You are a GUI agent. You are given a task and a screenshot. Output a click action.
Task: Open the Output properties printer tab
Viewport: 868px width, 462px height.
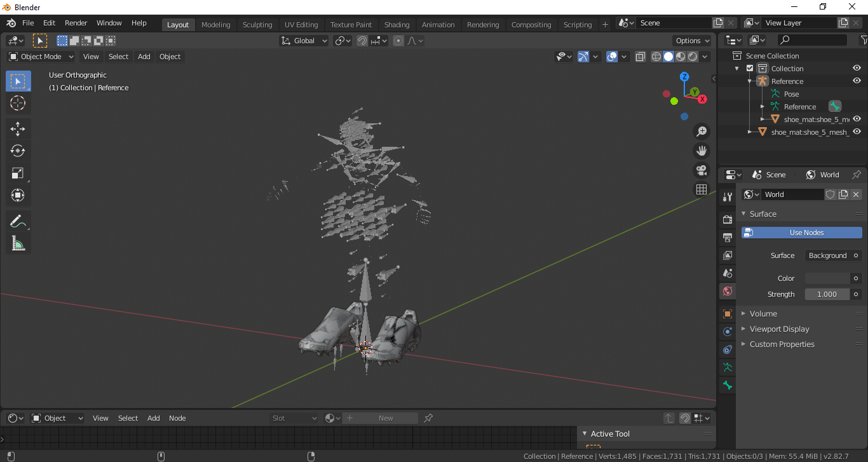coord(728,237)
